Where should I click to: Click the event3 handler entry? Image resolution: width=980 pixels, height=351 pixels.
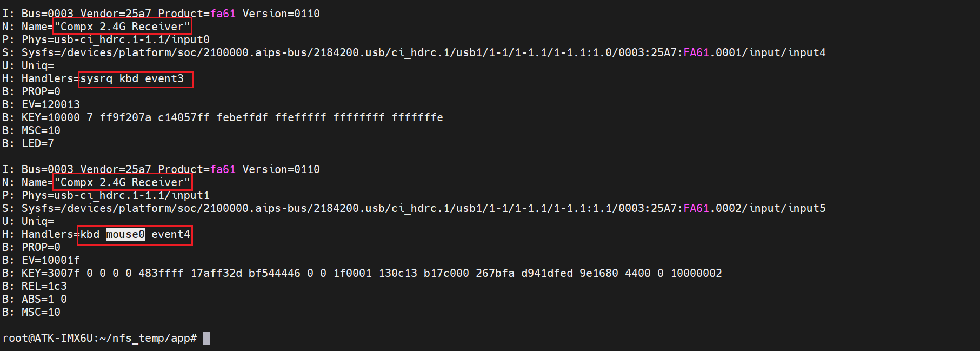point(164,78)
